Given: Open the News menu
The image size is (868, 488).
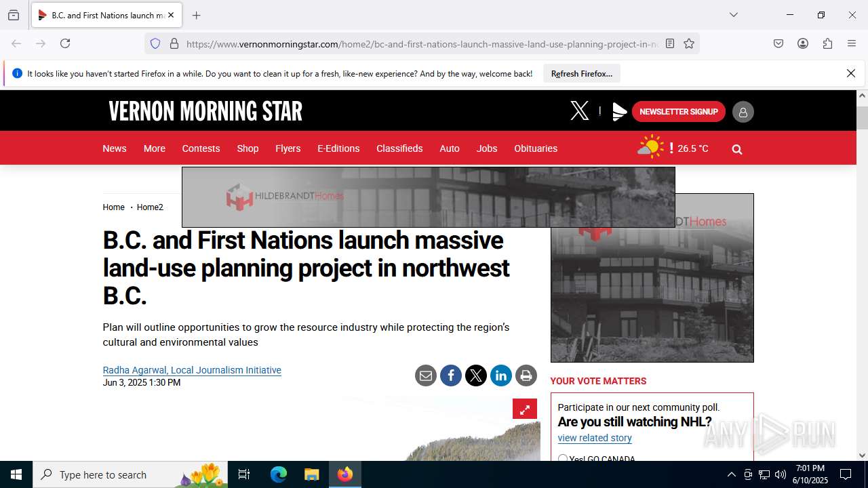Looking at the screenshot, I should click(x=115, y=148).
